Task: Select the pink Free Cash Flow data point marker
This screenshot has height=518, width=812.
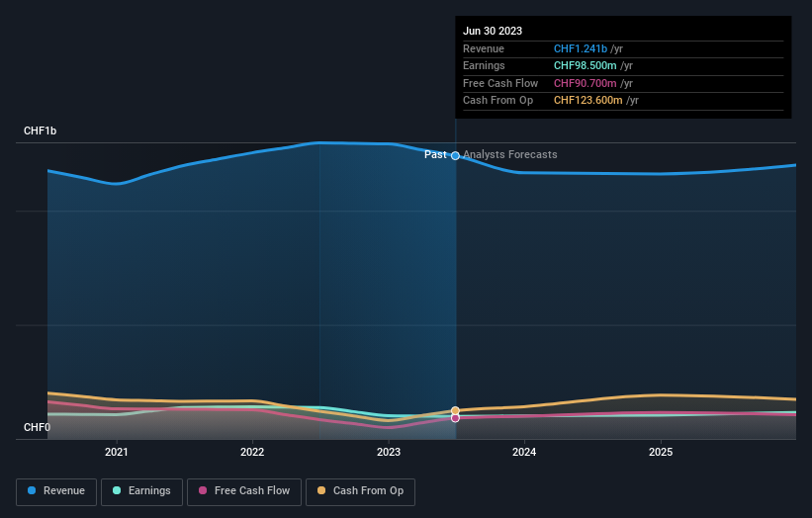Action: coord(455,418)
